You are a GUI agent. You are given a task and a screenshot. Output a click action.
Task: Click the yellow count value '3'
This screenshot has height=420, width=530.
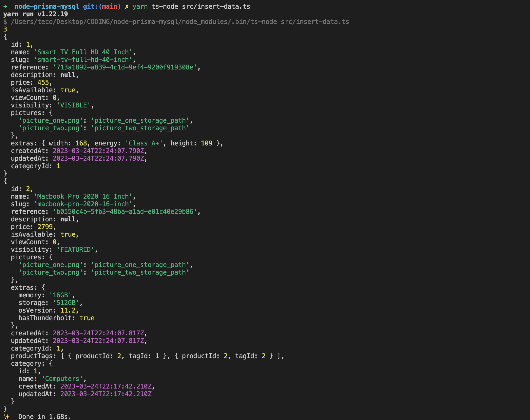point(5,29)
